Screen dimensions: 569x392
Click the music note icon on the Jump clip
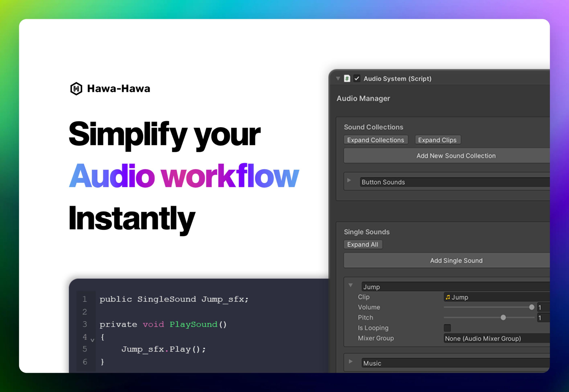pyautogui.click(x=448, y=297)
